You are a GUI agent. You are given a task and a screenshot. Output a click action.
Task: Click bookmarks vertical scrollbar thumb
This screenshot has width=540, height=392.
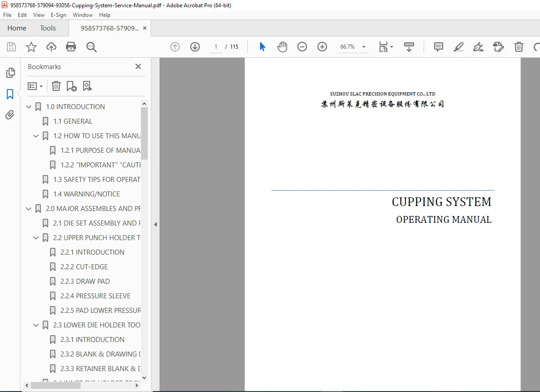(x=144, y=134)
